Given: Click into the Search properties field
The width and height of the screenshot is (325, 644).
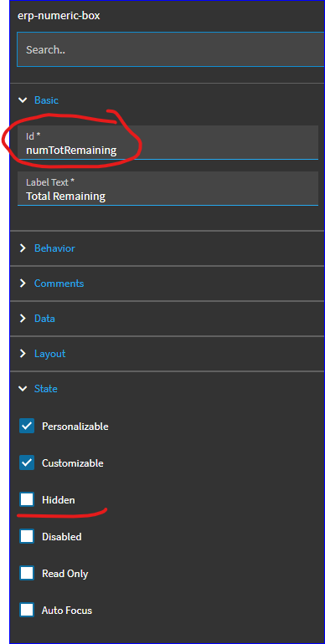Looking at the screenshot, I should 171,49.
